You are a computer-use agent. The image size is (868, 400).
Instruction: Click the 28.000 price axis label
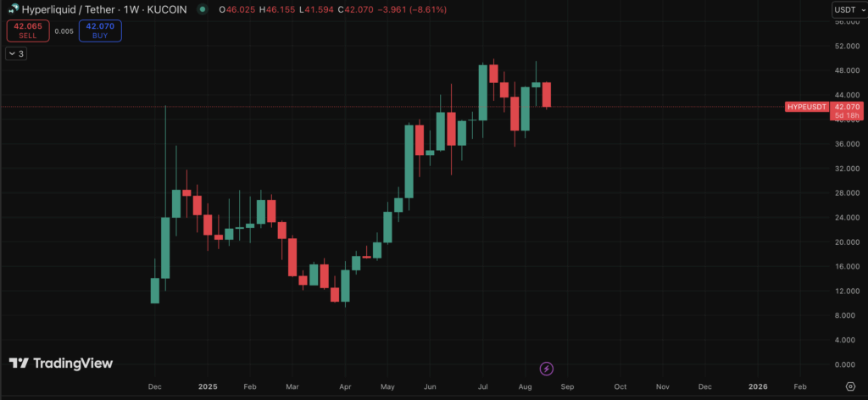(847, 193)
